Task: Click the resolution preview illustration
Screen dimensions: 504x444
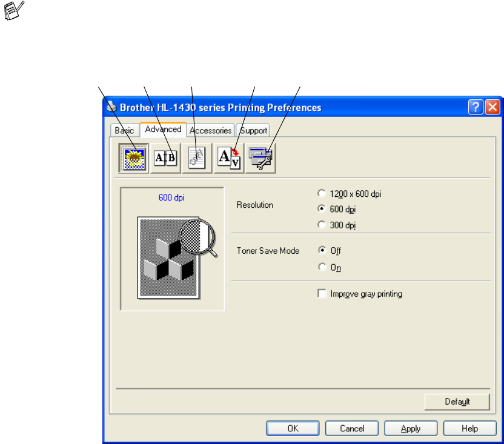Action: (177, 258)
